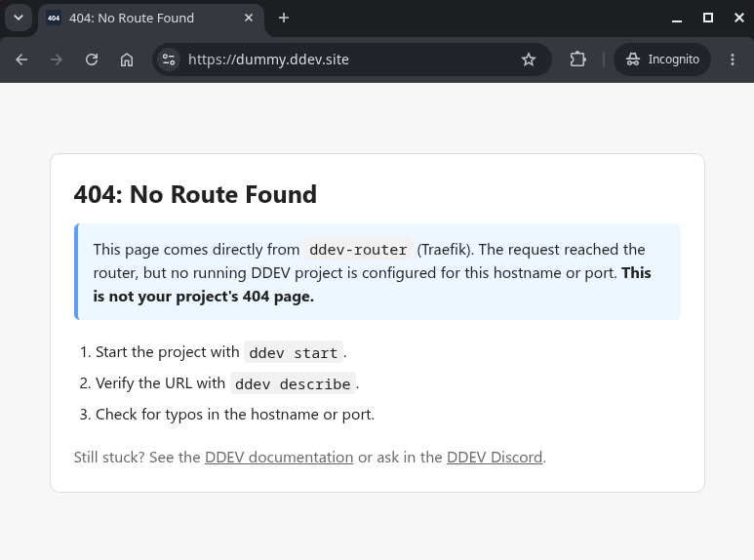
Task: Open the DDEV documentation link
Action: [279, 457]
